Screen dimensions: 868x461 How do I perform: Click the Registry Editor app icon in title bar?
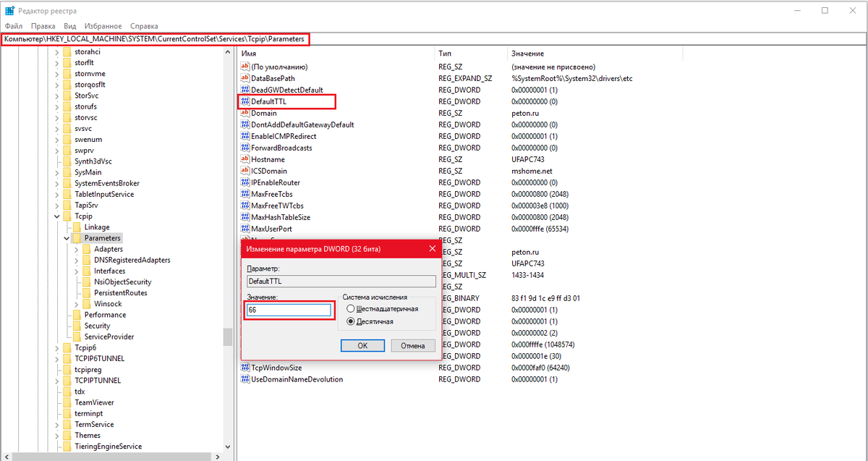tap(9, 10)
